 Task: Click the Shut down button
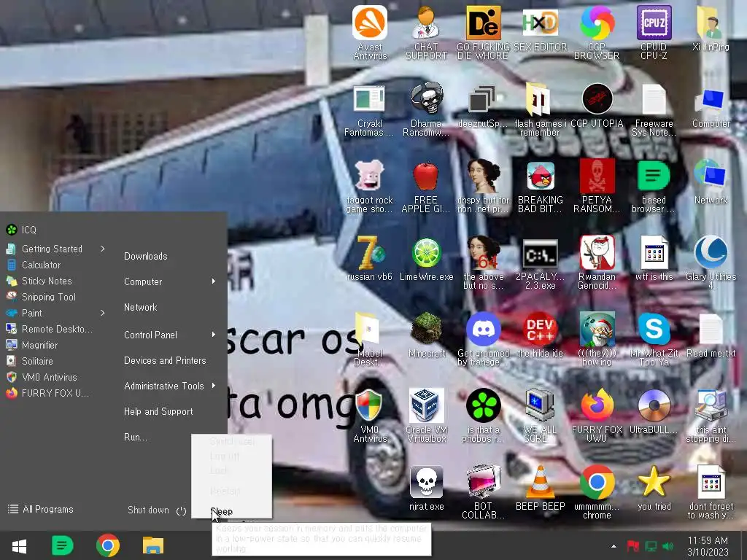(148, 510)
